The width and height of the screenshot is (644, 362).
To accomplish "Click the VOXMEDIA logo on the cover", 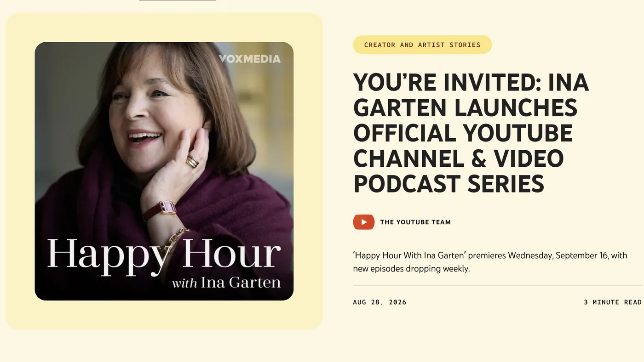I will click(x=249, y=59).
